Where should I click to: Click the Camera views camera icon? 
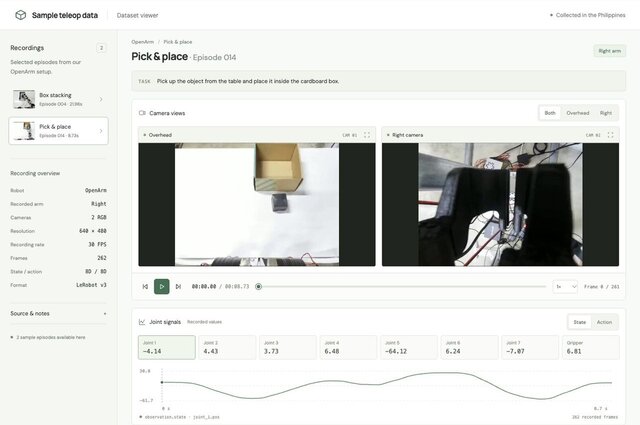click(142, 113)
